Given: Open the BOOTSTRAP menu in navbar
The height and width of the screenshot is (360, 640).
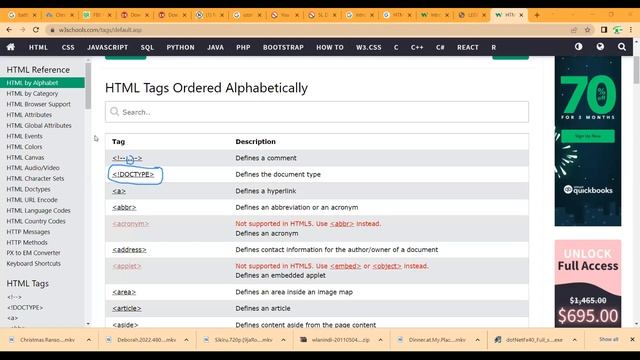Looking at the screenshot, I should tap(283, 47).
